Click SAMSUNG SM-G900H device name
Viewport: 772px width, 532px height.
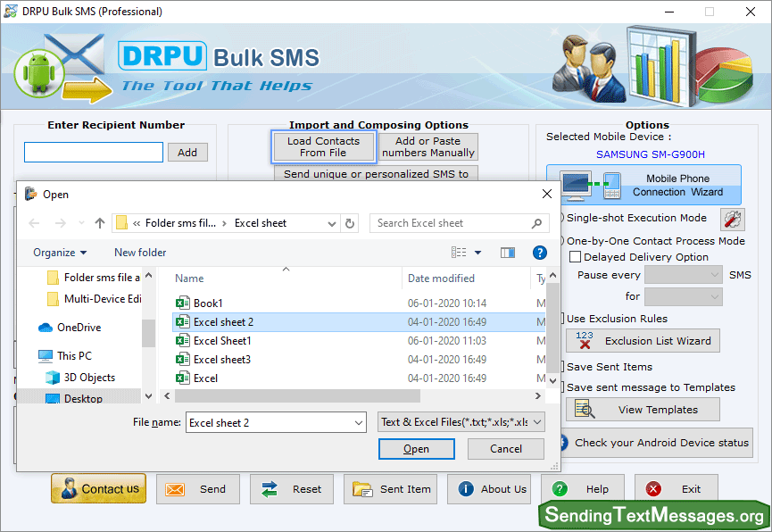[651, 154]
